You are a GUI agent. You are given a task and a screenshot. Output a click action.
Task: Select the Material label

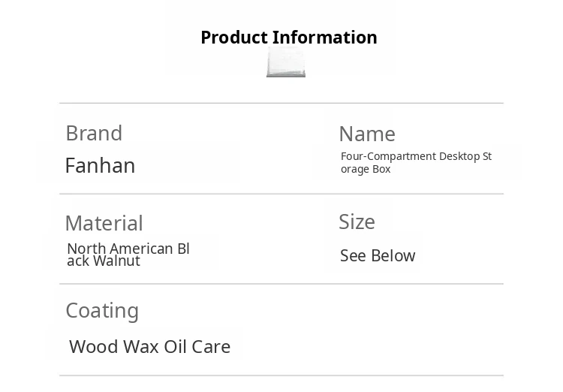tap(104, 223)
